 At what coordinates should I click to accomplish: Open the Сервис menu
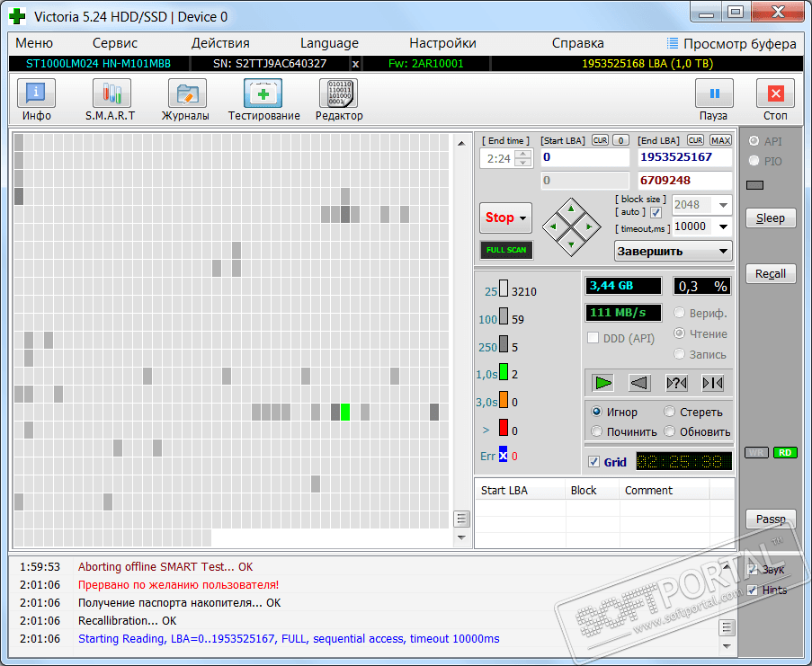pyautogui.click(x=115, y=43)
